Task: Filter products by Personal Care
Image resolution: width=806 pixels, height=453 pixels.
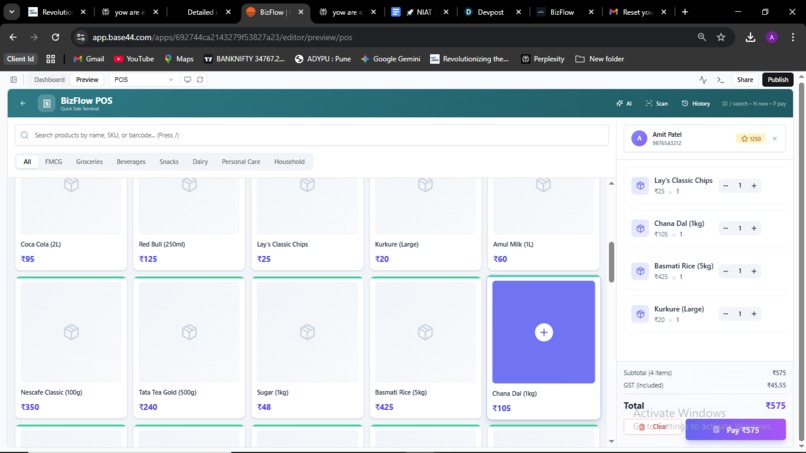Action: click(241, 161)
